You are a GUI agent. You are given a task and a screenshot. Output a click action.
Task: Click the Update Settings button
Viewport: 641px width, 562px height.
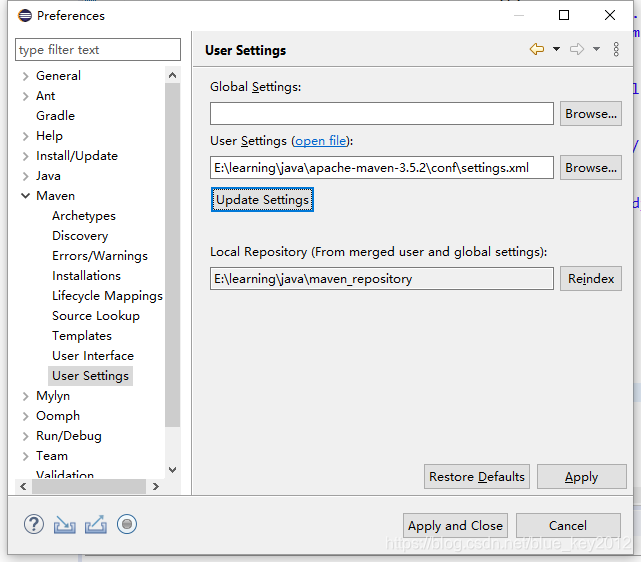tap(262, 200)
